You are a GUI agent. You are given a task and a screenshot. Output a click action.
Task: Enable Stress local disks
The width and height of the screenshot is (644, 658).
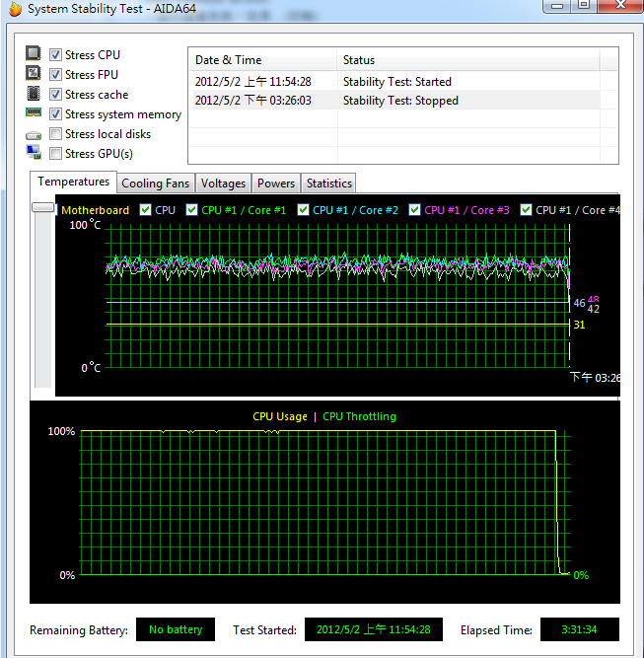(55, 134)
